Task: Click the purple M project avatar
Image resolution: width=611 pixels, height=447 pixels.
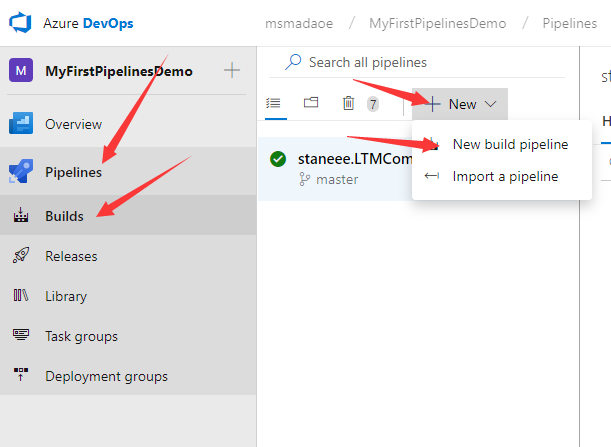Action: point(21,71)
